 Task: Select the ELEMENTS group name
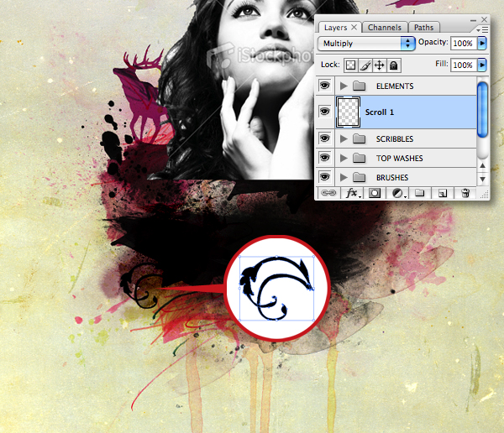point(395,86)
